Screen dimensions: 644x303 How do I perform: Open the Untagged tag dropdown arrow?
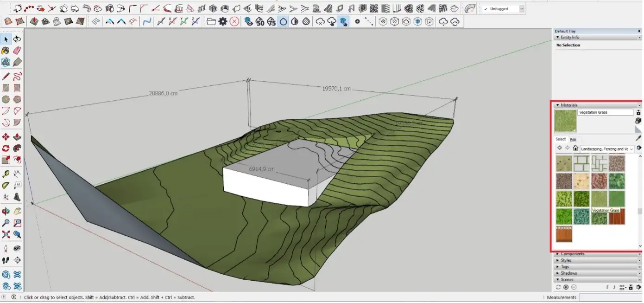[521, 8]
